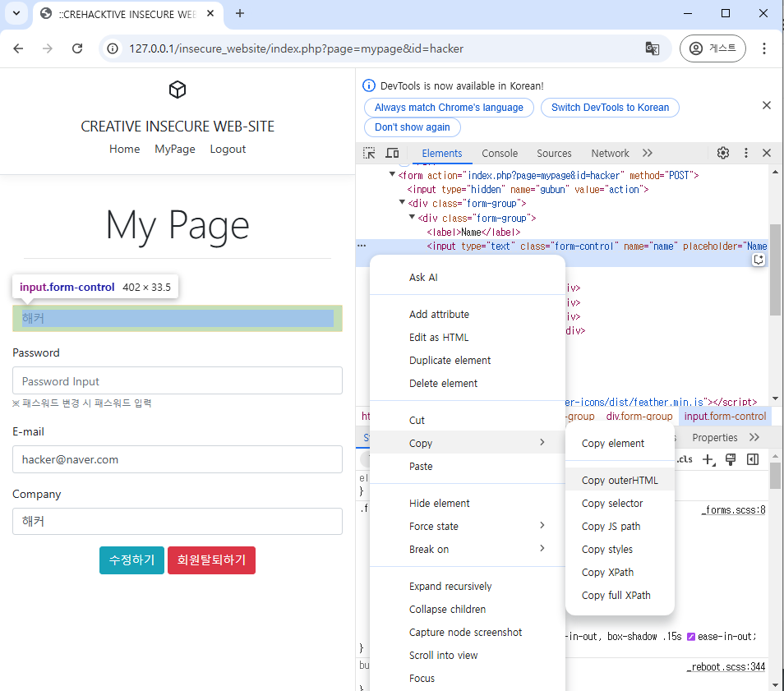The image size is (784, 691).
Task: Expand the Force state submenu
Action: (x=468, y=527)
